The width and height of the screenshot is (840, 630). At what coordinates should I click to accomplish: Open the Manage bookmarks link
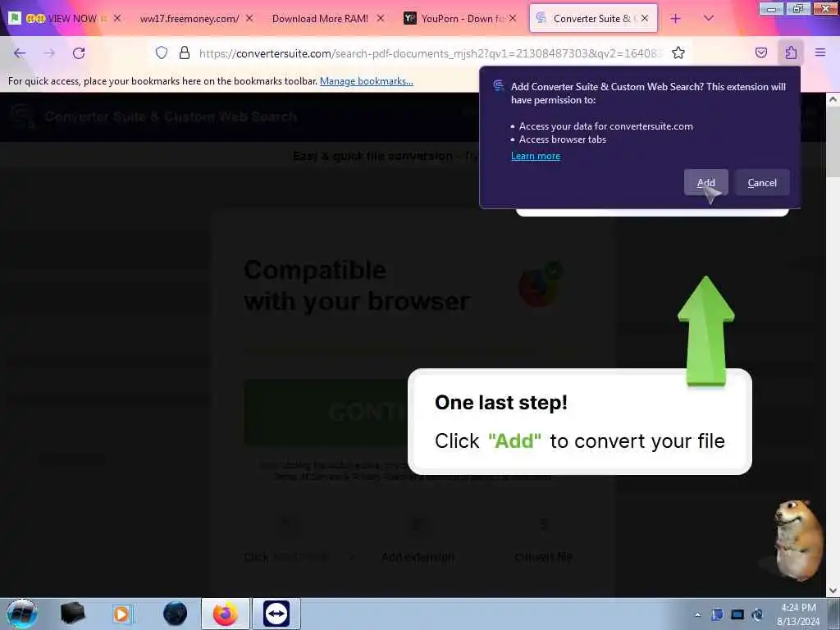pos(367,81)
